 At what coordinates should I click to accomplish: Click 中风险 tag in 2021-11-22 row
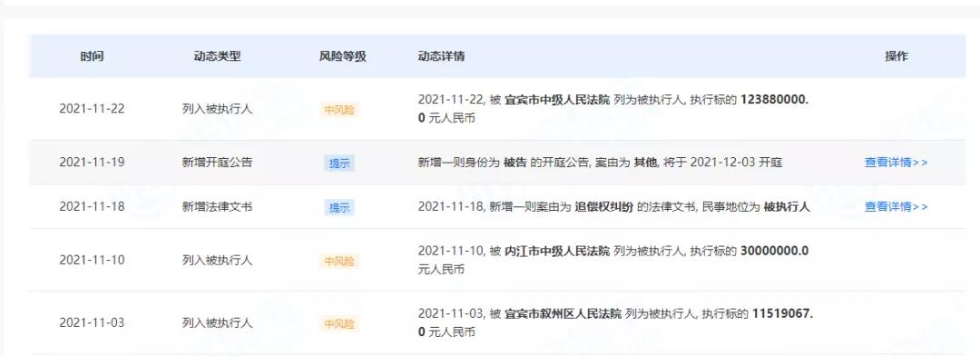click(339, 111)
